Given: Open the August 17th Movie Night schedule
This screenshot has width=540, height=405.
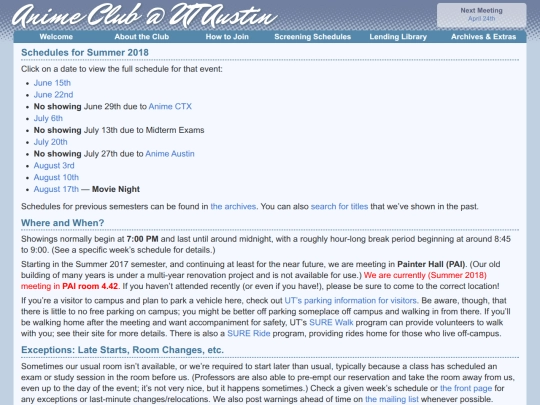Looking at the screenshot, I should (56, 189).
